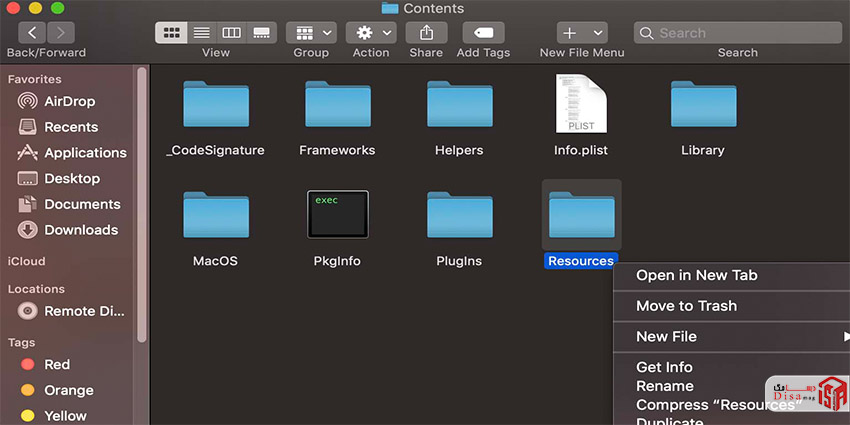The height and width of the screenshot is (425, 850).
Task: Switch to icon view mode
Action: click(x=171, y=33)
